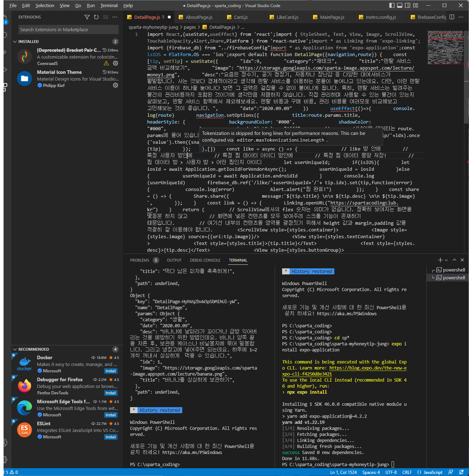This screenshot has height=476, width=469.
Task: Click the feedback icon in status bar
Action: pyautogui.click(x=451, y=472)
